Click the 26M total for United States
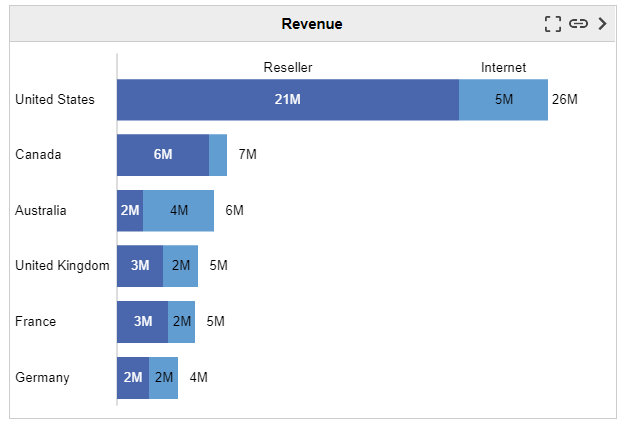Screen dimensions: 625x425 click(565, 100)
